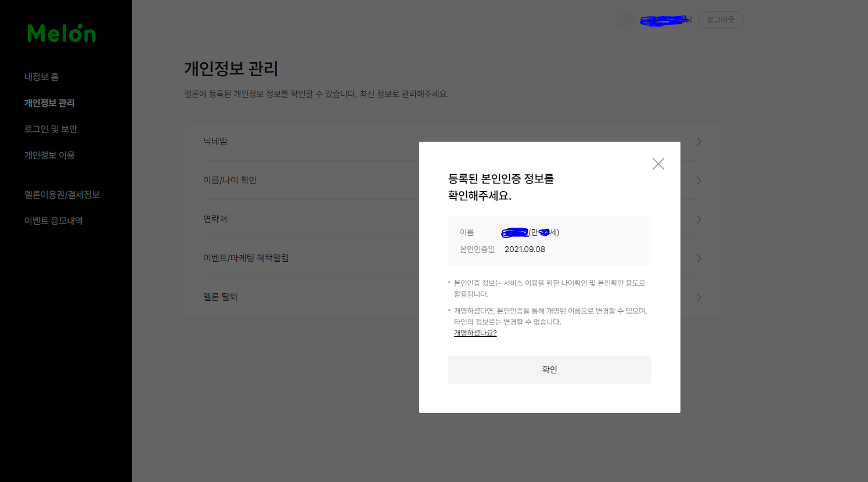Open the profile avatar icon
This screenshot has width=868, height=482.
[x=626, y=19]
